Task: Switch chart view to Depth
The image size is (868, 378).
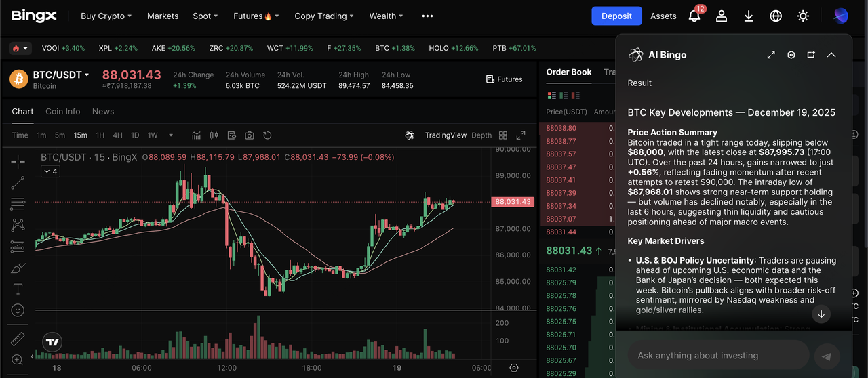Action: [481, 135]
